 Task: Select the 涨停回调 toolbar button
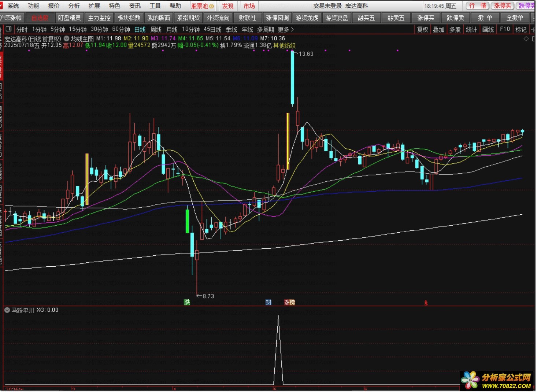point(277,18)
